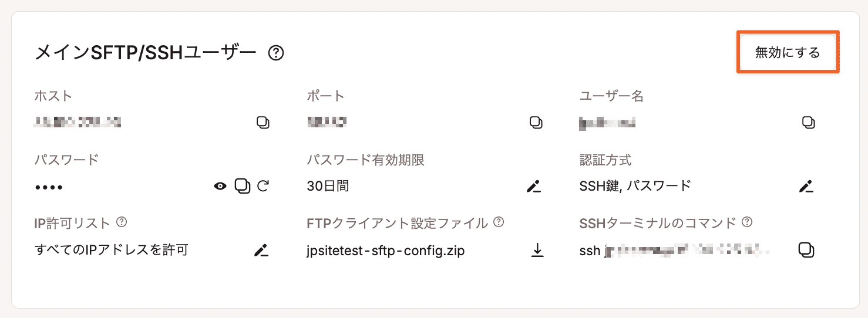Show help for IP許可リスト
Image resolution: width=868 pixels, height=318 pixels.
pyautogui.click(x=122, y=222)
